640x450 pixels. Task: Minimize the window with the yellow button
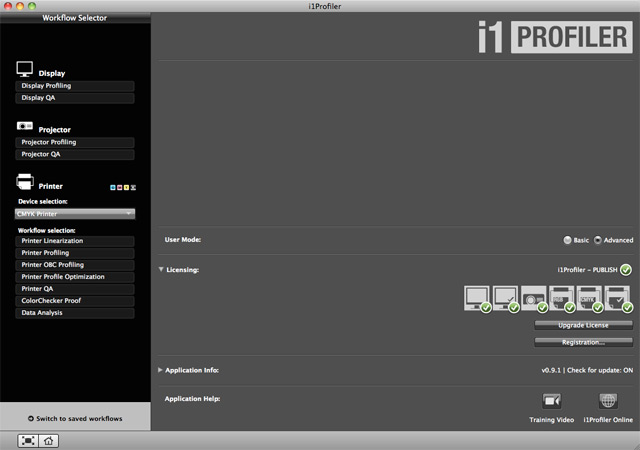click(20, 6)
